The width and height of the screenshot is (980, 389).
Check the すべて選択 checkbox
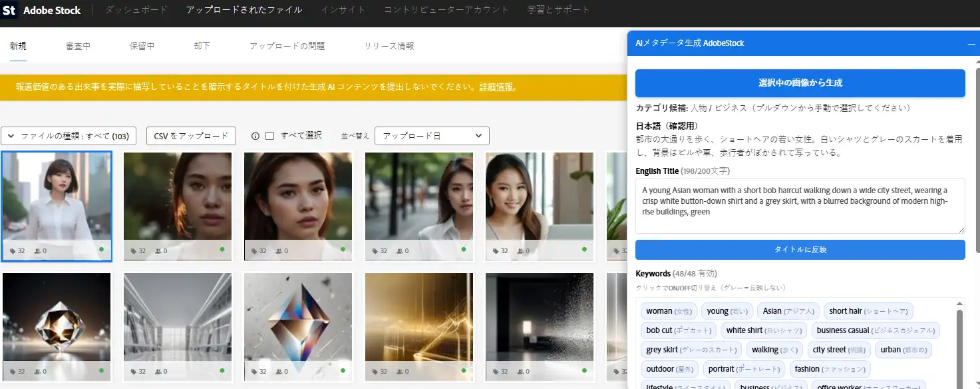coord(270,136)
